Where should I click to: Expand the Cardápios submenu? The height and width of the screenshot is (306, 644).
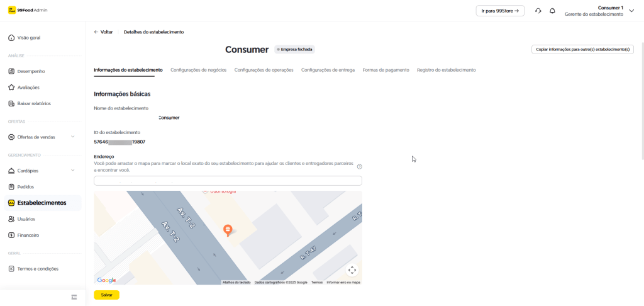pyautogui.click(x=73, y=171)
